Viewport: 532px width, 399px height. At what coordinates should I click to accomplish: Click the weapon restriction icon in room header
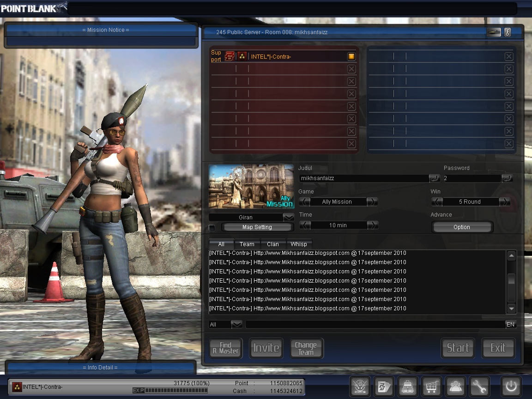point(494,32)
